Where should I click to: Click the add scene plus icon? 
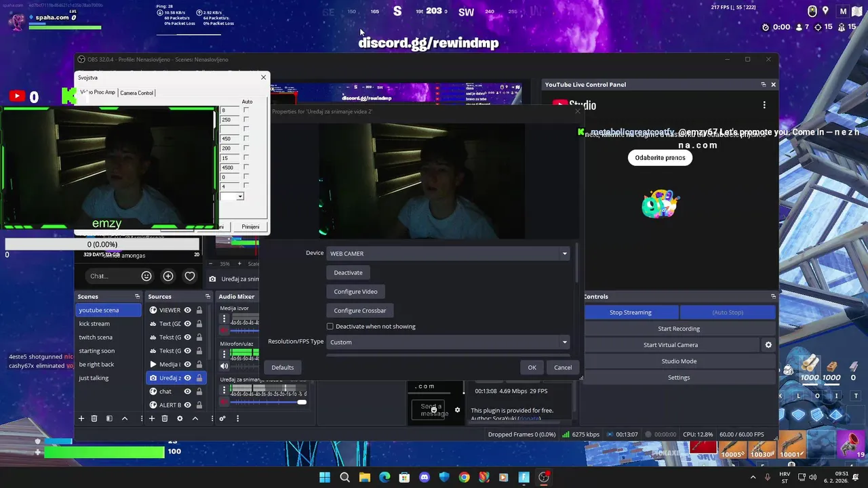(81, 419)
